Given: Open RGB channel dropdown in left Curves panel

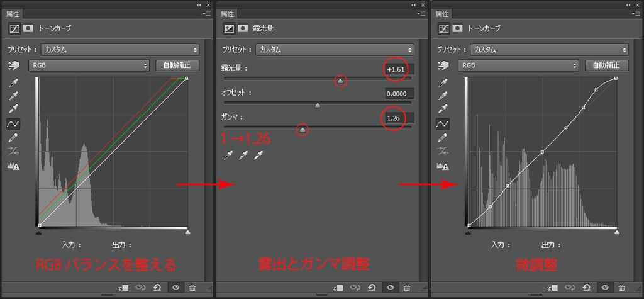Looking at the screenshot, I should click(89, 65).
